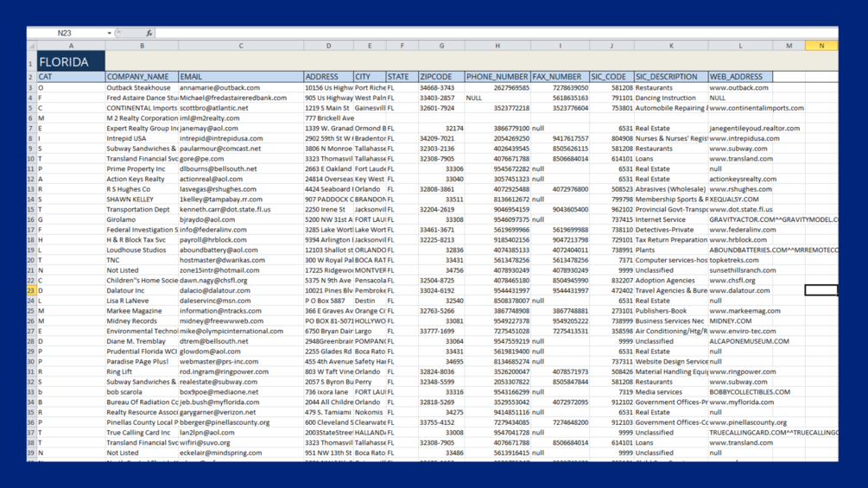The image size is (868, 488).
Task: Select row 23 header
Action: tap(32, 290)
